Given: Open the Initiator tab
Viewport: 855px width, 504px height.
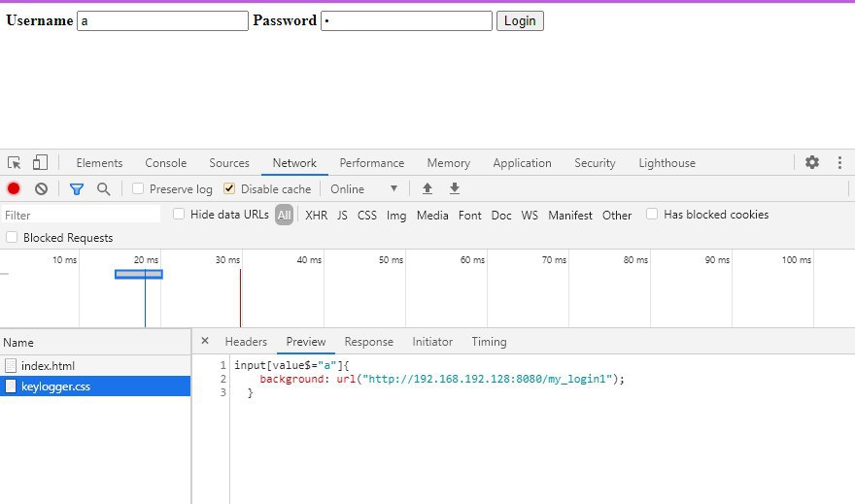Looking at the screenshot, I should tap(432, 342).
